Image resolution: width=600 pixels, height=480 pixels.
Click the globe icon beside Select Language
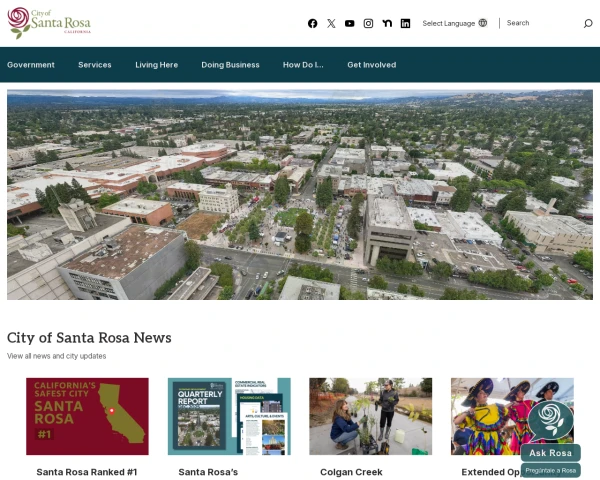483,23
